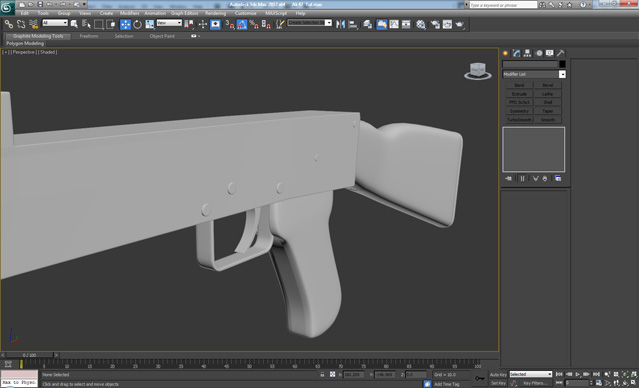Viewport: 639px width, 388px height.
Task: Open the Material Editor icon
Action: (421, 24)
